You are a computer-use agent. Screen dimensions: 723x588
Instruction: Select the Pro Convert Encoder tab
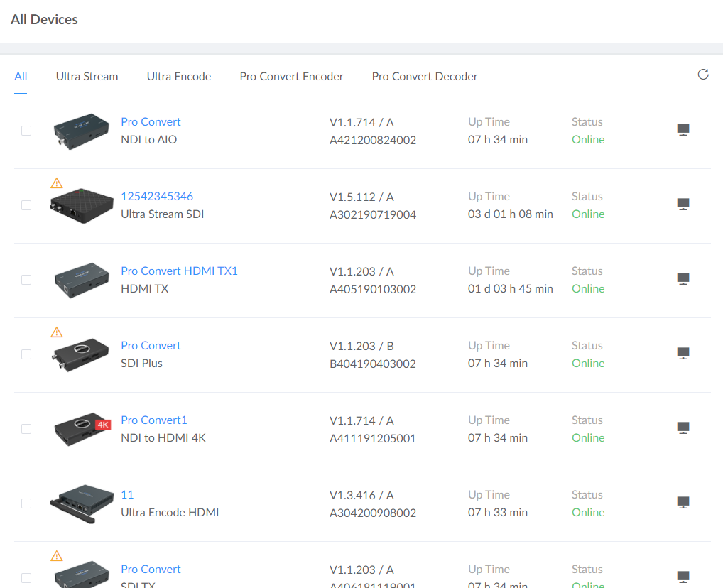pyautogui.click(x=291, y=77)
